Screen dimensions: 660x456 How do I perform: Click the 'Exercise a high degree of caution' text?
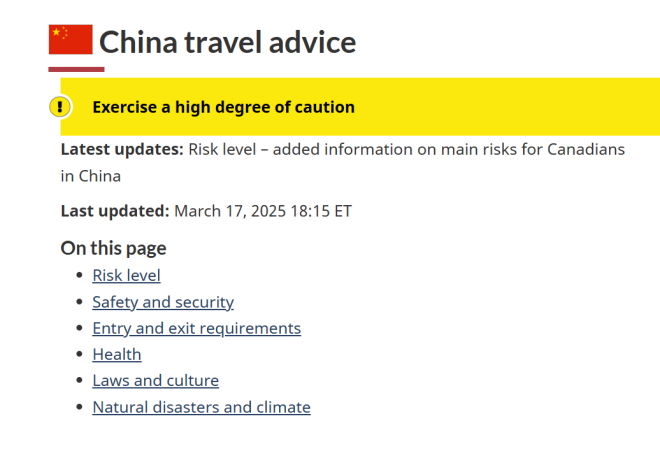click(x=224, y=107)
